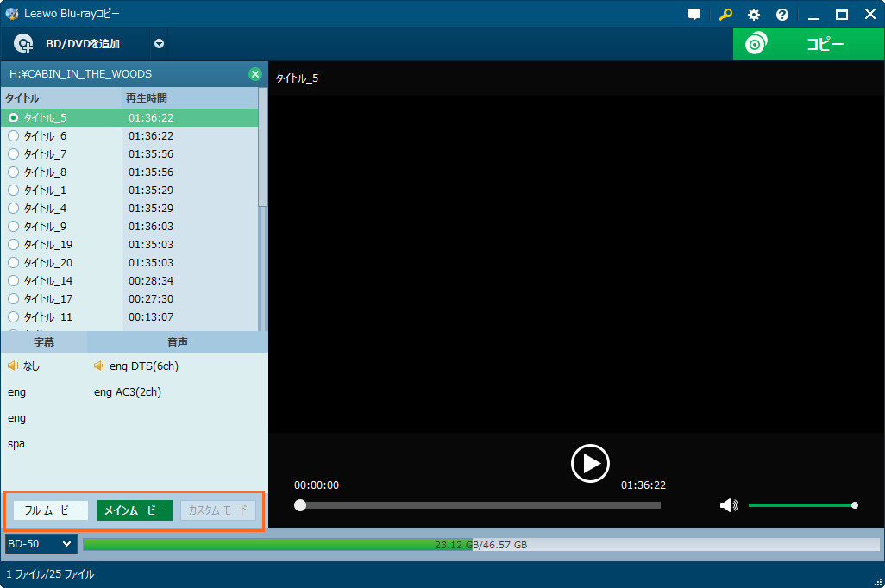Viewport: 885px width, 588px height.
Task: Click the カスタム モード button
Action: point(218,510)
